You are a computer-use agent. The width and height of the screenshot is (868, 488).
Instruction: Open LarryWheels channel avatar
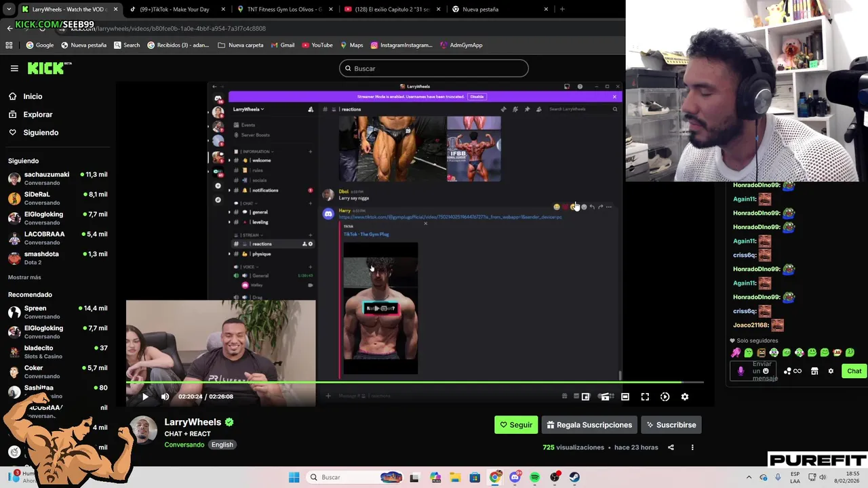(x=143, y=431)
